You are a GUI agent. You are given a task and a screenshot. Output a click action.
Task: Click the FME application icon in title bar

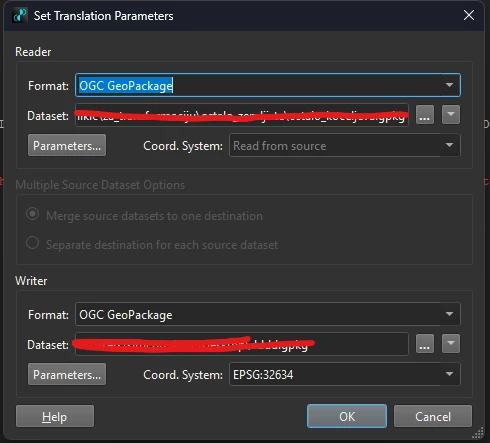(x=20, y=16)
